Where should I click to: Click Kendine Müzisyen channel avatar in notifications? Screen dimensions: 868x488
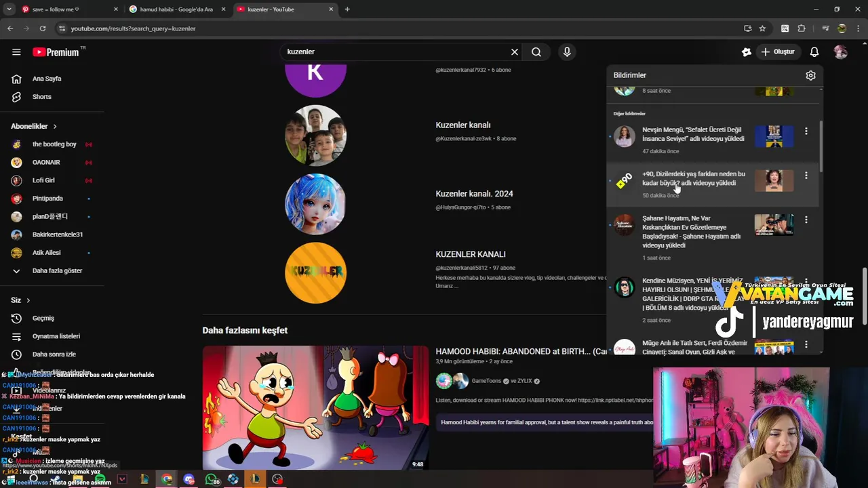(x=625, y=287)
